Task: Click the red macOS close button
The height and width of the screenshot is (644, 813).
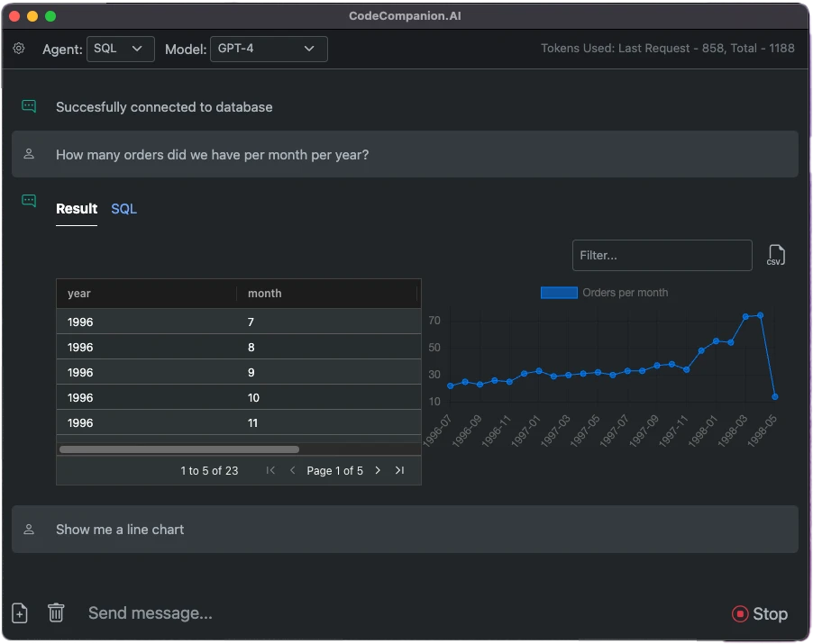Action: pyautogui.click(x=14, y=16)
